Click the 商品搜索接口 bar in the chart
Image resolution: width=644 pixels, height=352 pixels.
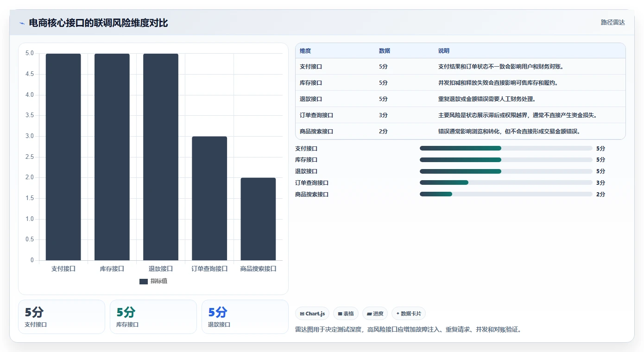click(x=258, y=219)
